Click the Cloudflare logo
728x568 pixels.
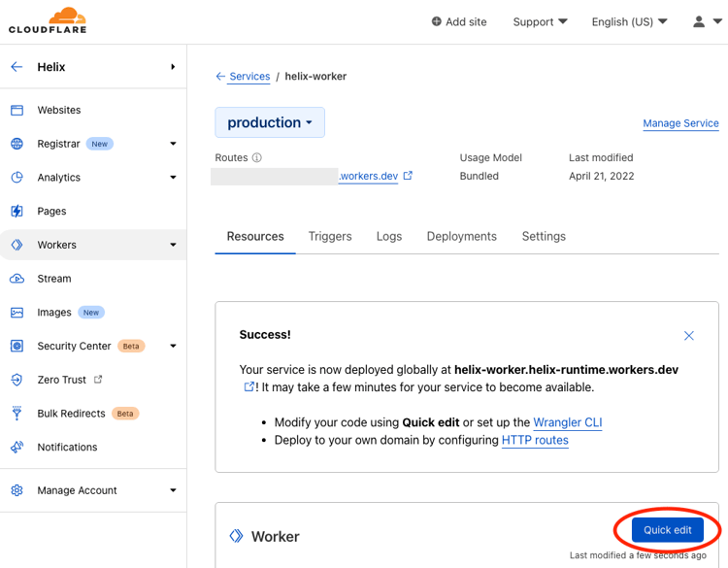48,21
